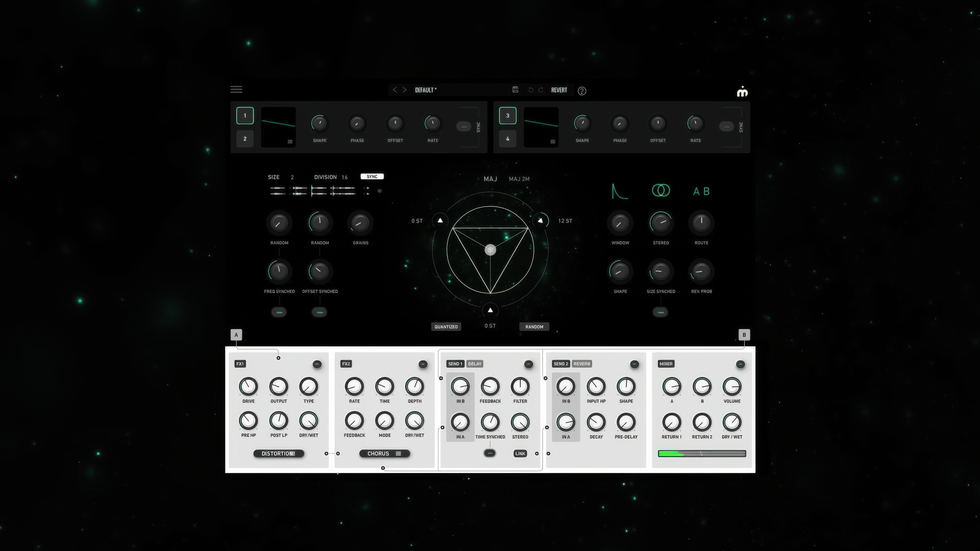
Task: Switch to LFO 2 tab
Action: pos(244,138)
